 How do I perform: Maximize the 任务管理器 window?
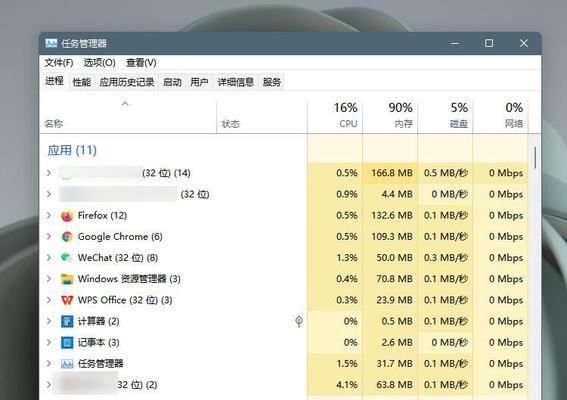[x=489, y=43]
